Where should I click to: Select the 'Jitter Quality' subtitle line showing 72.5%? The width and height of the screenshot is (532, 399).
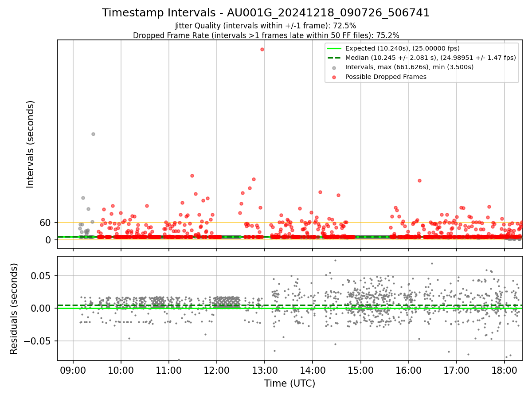pyautogui.click(x=266, y=26)
